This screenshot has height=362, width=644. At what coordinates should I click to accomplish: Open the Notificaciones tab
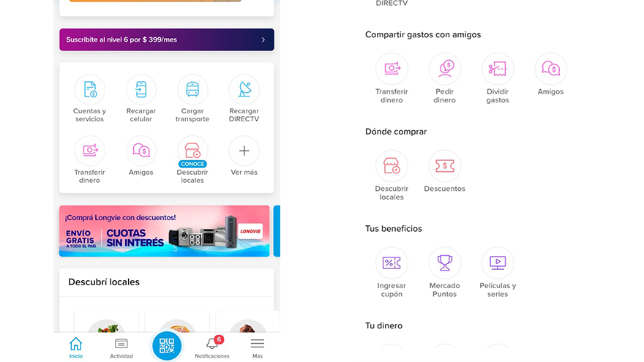(212, 347)
